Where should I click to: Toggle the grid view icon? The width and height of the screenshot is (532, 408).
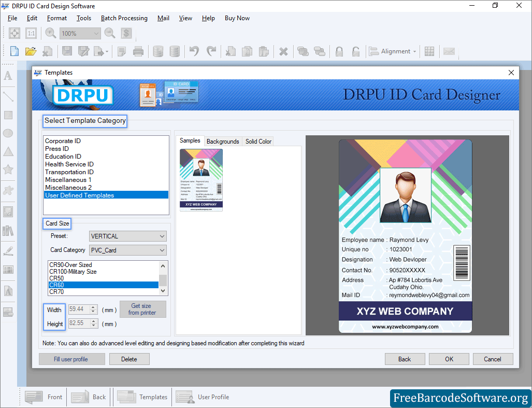(x=429, y=51)
